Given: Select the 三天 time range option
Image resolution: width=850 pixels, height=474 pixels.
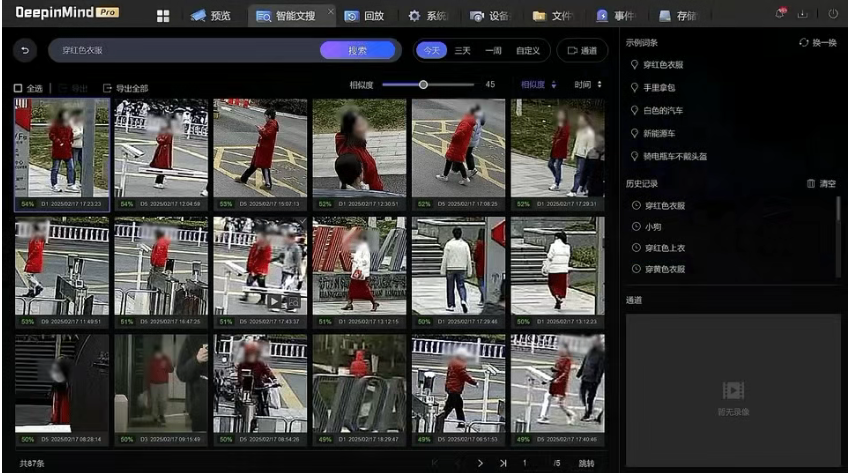Looking at the screenshot, I should pos(463,50).
